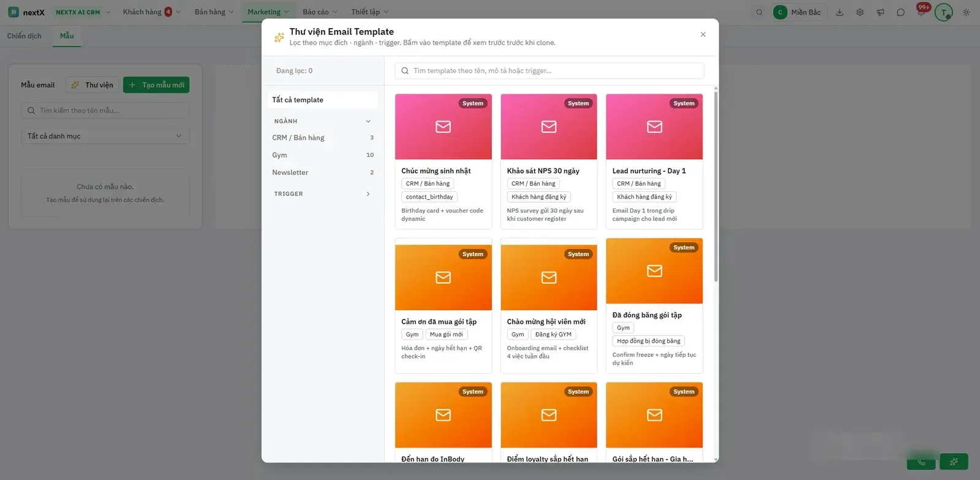Click the nextX logo icon
The height and width of the screenshot is (480, 980).
pos(13,12)
